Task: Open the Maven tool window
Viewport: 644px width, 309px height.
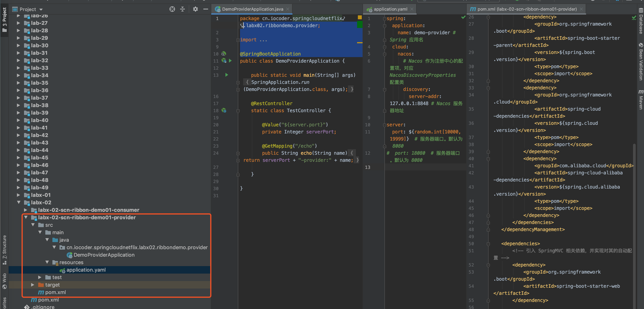Action: pyautogui.click(x=641, y=99)
